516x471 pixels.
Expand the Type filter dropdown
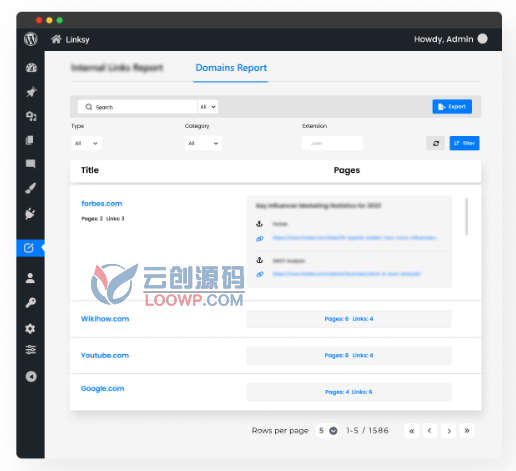(86, 143)
